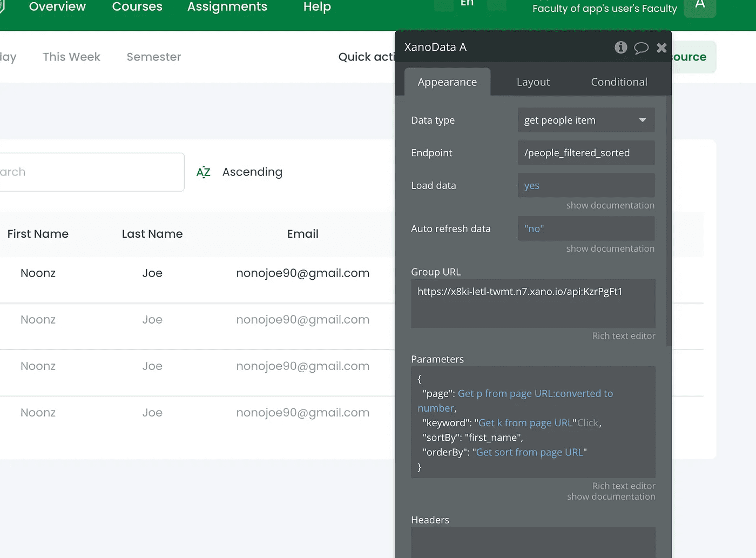Image resolution: width=756 pixels, height=558 pixels.
Task: Show documentation under Parameters
Action: (x=611, y=496)
